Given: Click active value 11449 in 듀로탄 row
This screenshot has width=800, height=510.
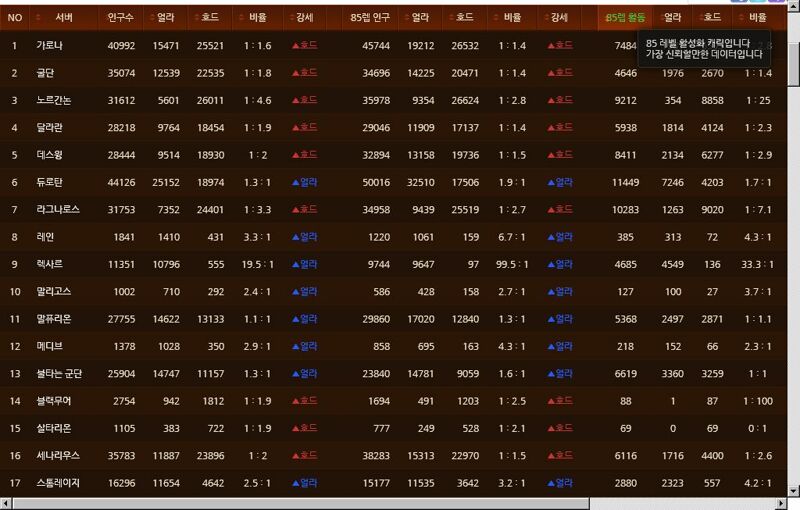Looking at the screenshot, I should point(626,182).
